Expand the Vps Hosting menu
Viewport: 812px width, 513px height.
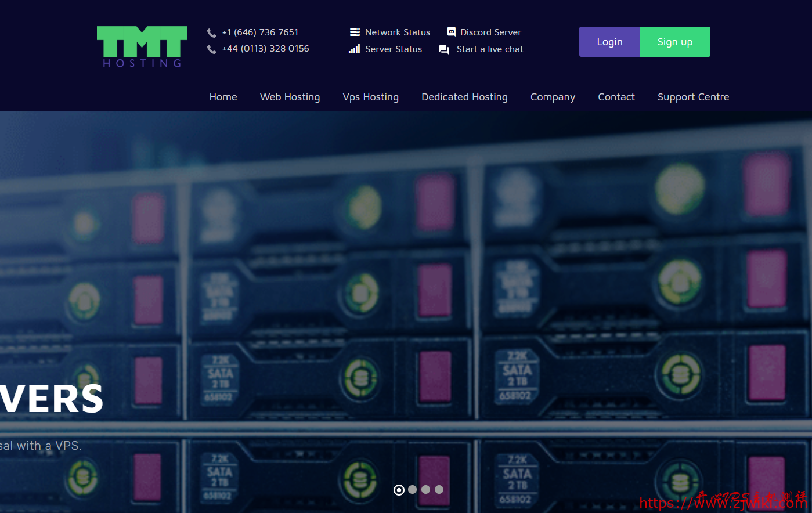point(370,97)
